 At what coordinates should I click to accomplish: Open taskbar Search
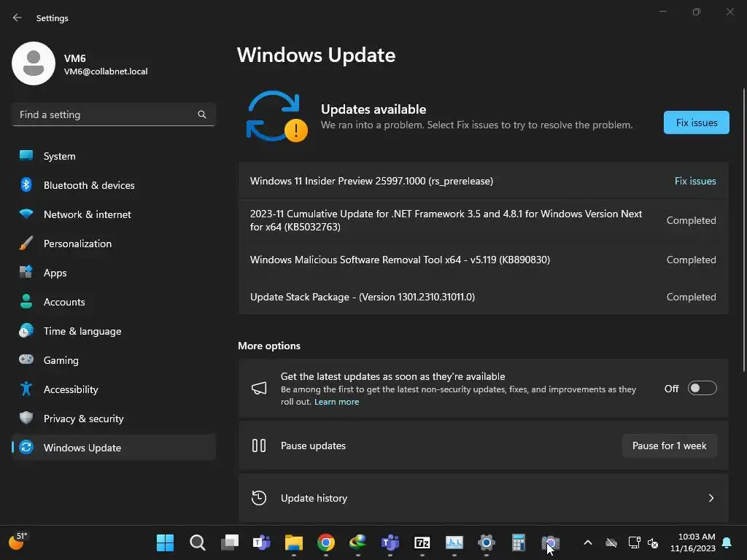(x=197, y=542)
